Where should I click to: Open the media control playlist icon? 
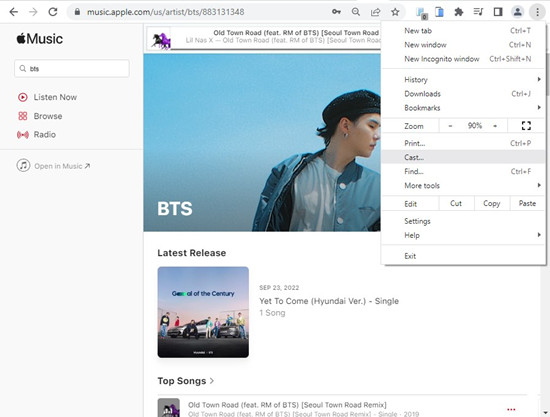[478, 12]
